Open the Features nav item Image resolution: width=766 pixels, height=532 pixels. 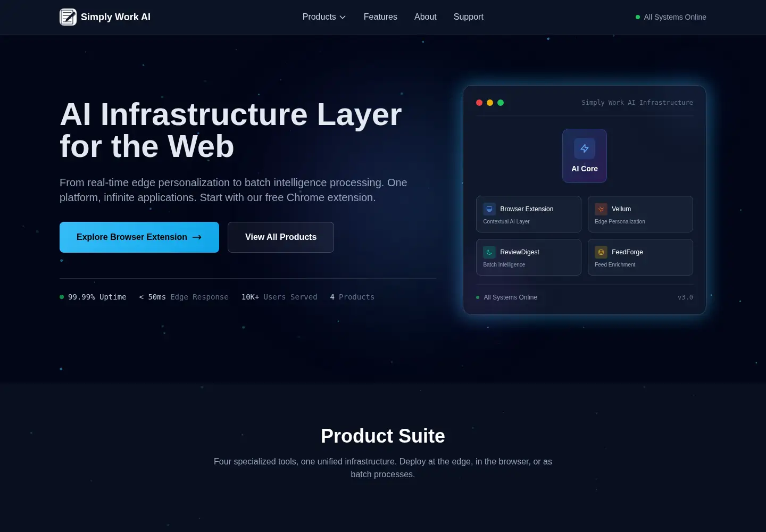coord(380,17)
